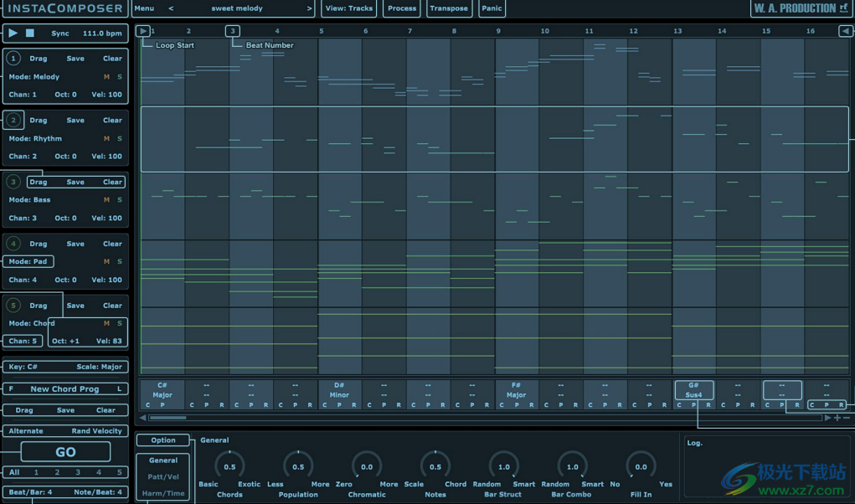Viewport: 855px width, 504px height.
Task: Open the Menu
Action: click(x=143, y=9)
